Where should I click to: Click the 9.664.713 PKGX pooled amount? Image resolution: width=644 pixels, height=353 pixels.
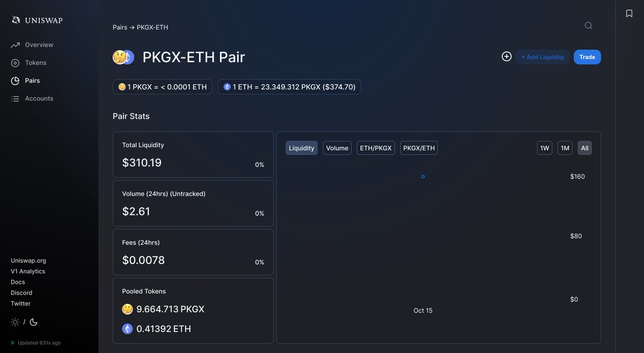(x=170, y=309)
